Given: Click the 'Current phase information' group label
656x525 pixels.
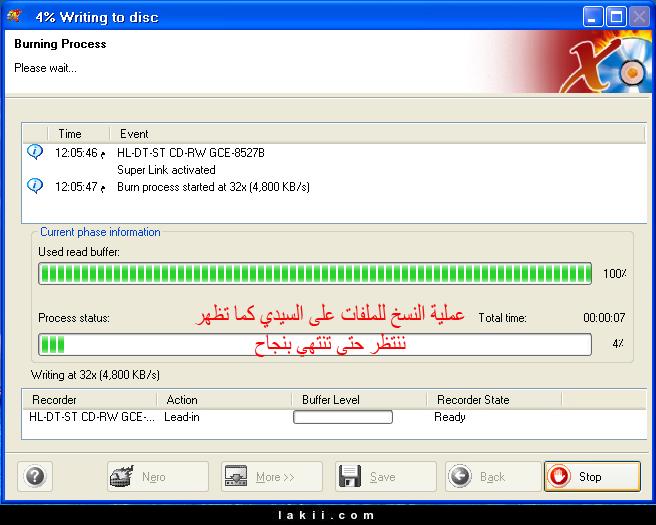Looking at the screenshot, I should tap(100, 232).
